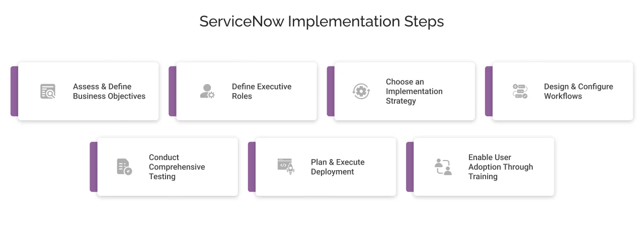Click the document with checkmark testing icon
The width and height of the screenshot is (644, 226).
pos(124,167)
